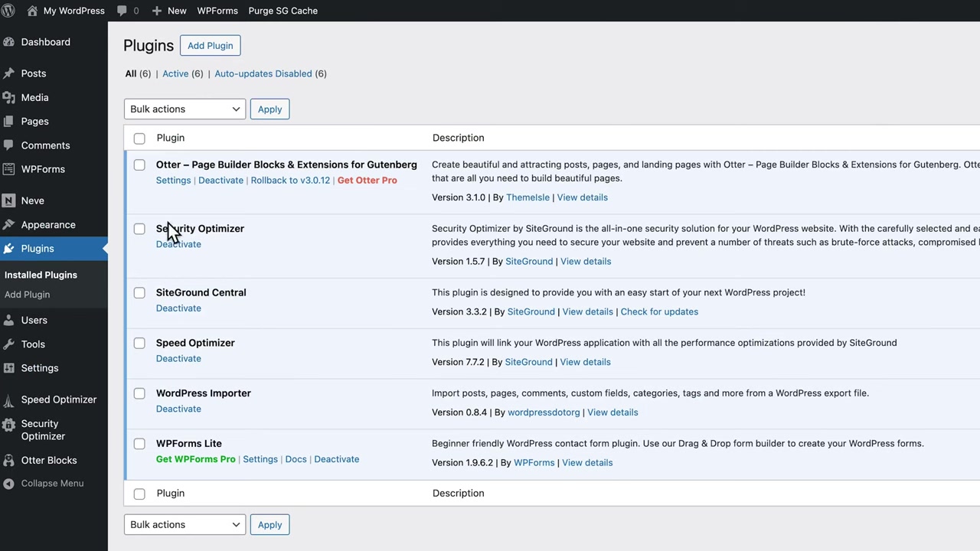Click Get Otter Pro link
Image resolution: width=980 pixels, height=551 pixels.
tap(367, 180)
